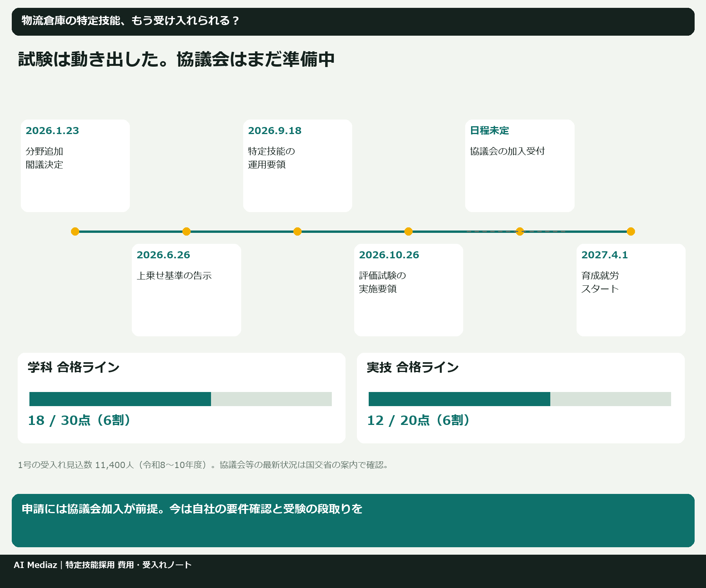Click the timeline dot for 日程未定

coord(520,232)
